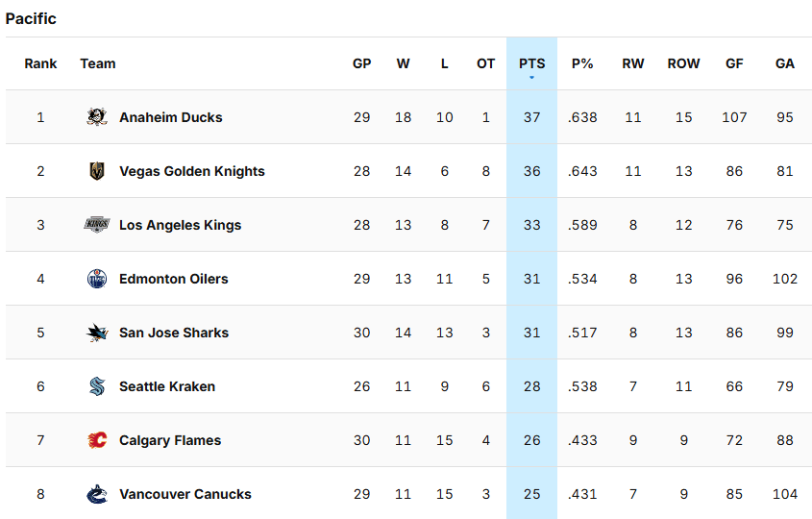Sort table by P% column header
Image resolution: width=812 pixels, height=519 pixels.
582,63
